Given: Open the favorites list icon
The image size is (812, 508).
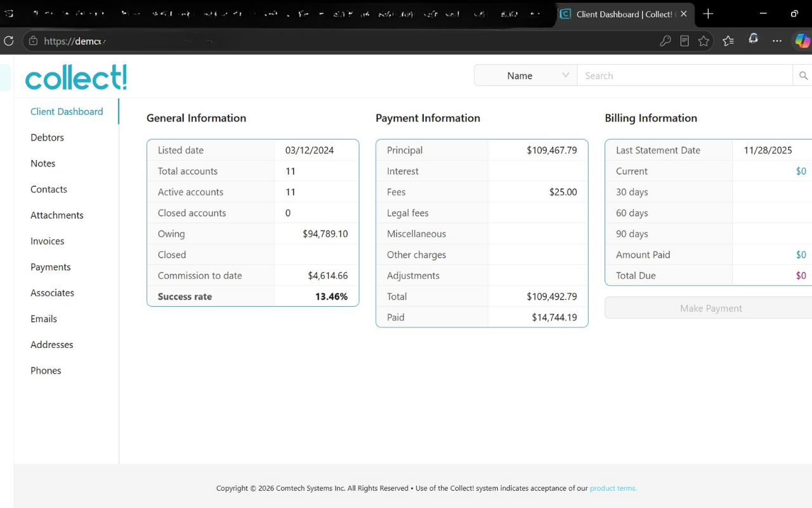Looking at the screenshot, I should (x=728, y=41).
